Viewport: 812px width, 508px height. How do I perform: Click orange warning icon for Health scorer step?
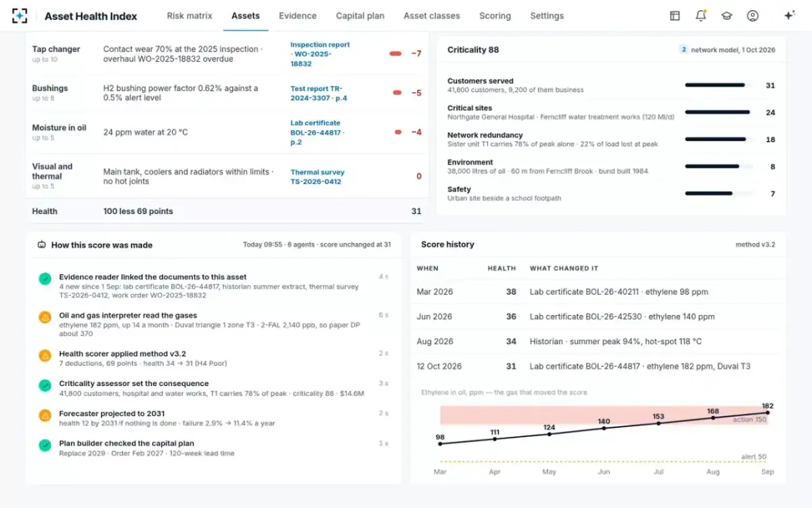45,356
